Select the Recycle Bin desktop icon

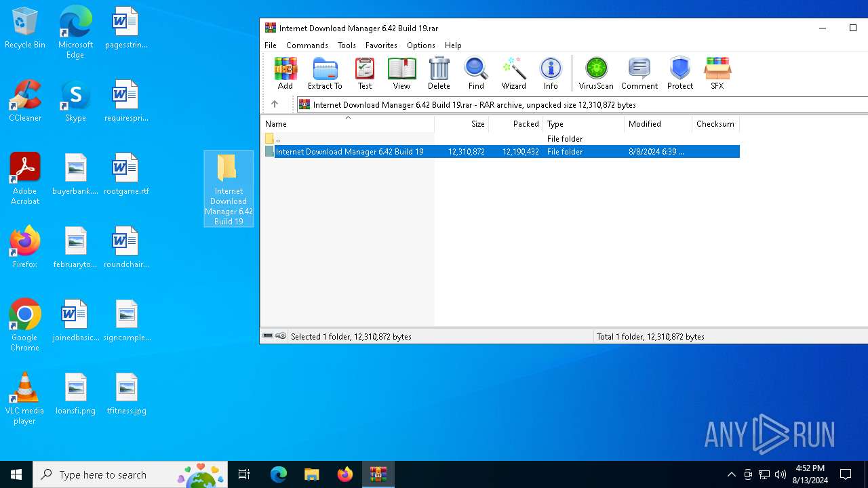coord(25,29)
